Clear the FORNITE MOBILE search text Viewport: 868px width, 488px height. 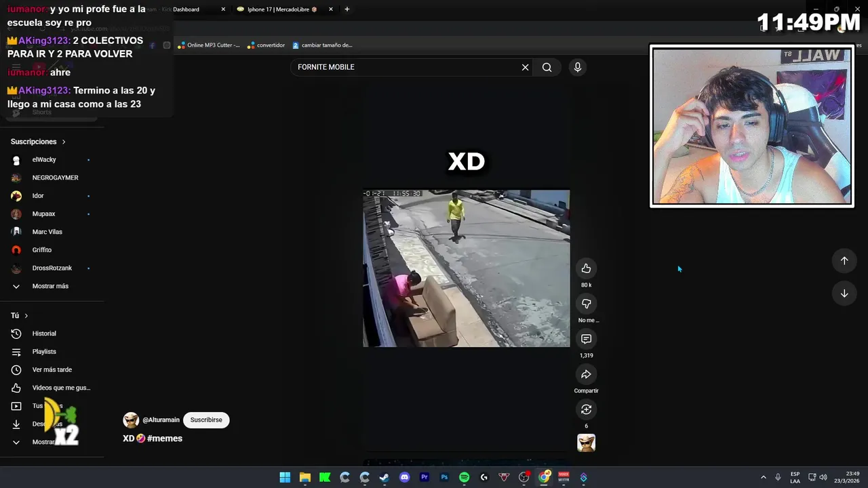(x=525, y=67)
